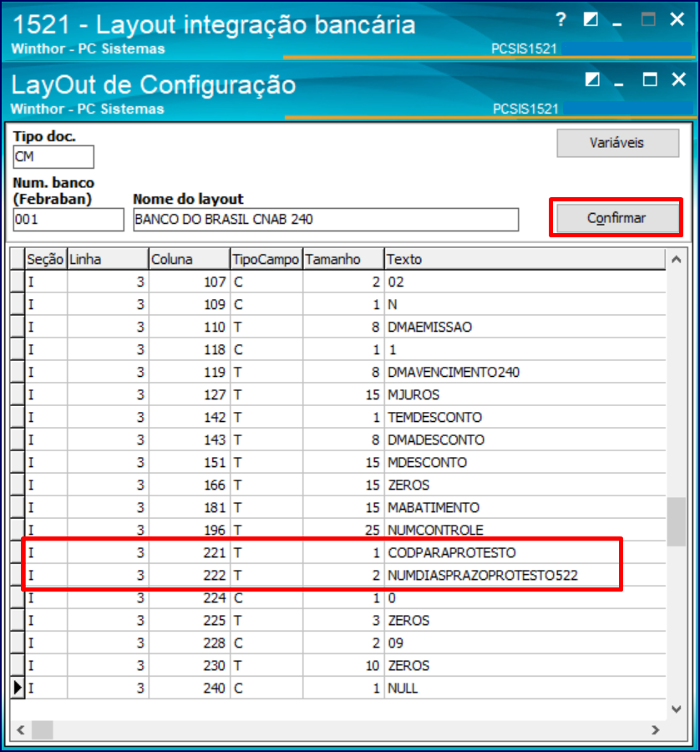Click the Coluna cell with 109

point(190,304)
